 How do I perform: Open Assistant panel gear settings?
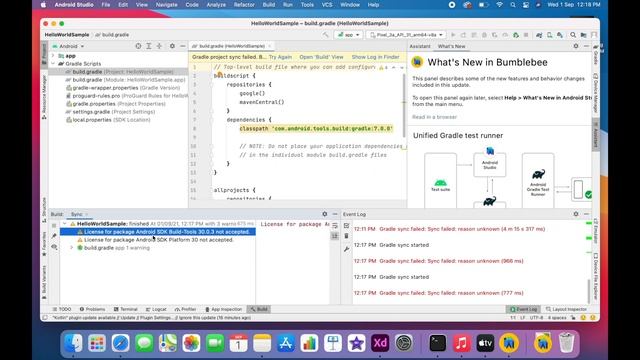(x=576, y=46)
